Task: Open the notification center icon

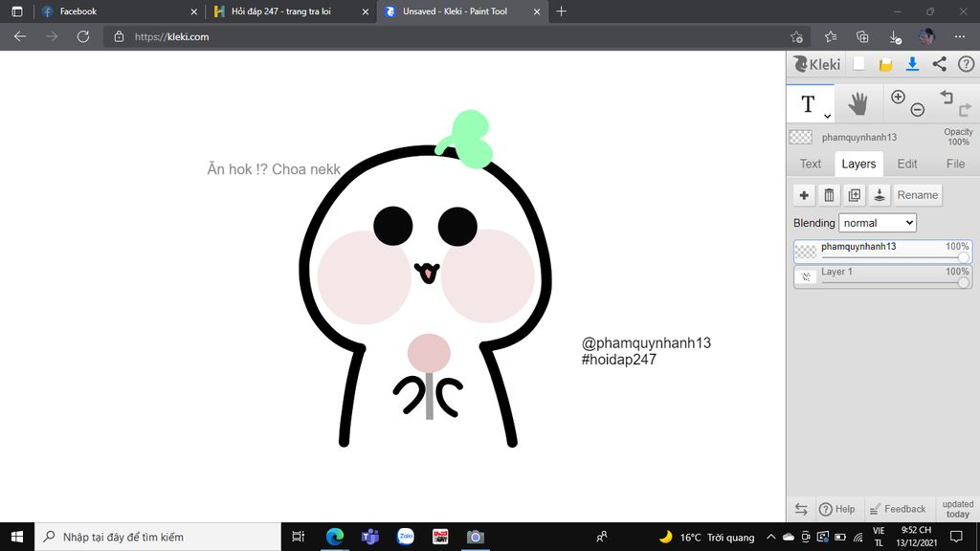Action: [x=956, y=537]
